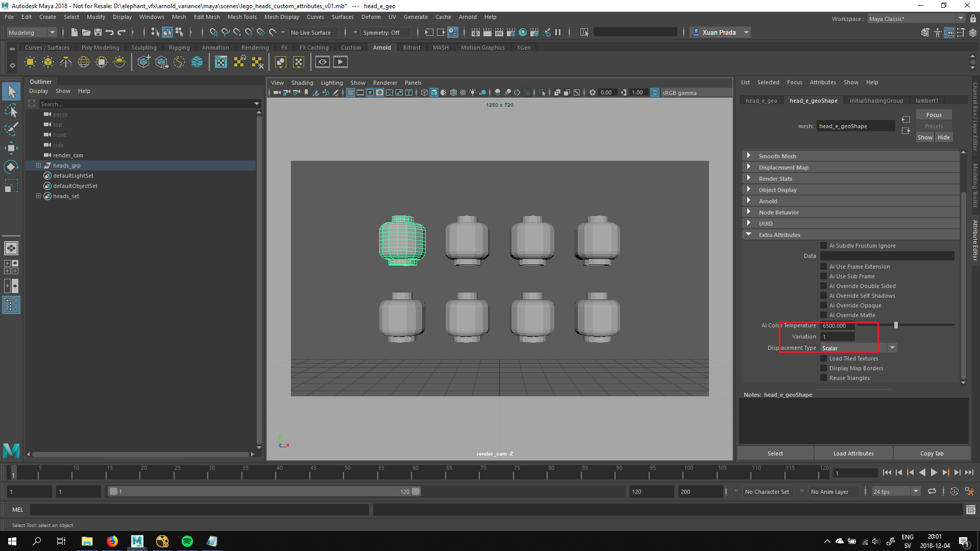Open the script editor icon at bottom right

click(971, 510)
